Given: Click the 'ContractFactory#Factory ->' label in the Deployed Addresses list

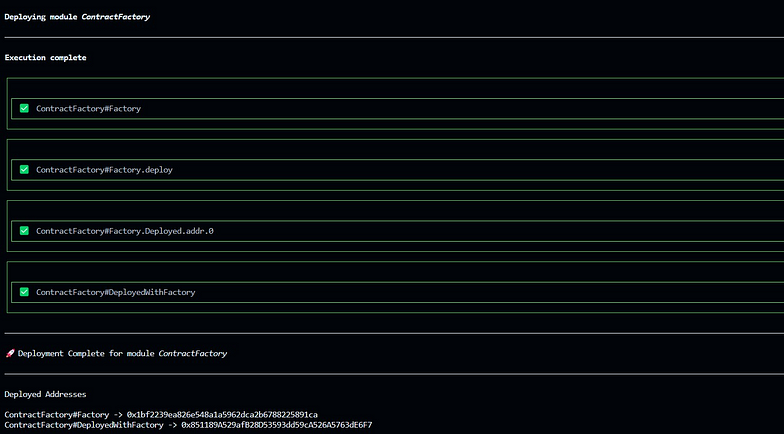Looking at the screenshot, I should coord(64,415).
